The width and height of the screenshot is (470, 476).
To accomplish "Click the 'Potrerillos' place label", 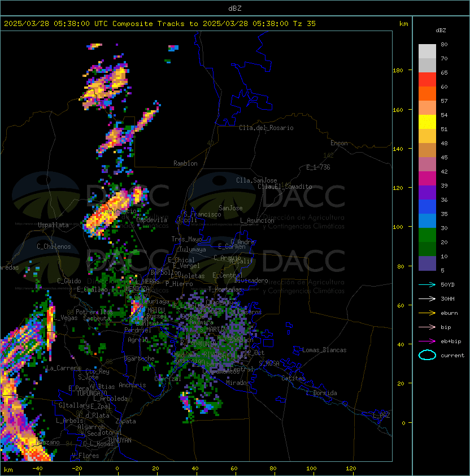I will (x=94, y=312).
